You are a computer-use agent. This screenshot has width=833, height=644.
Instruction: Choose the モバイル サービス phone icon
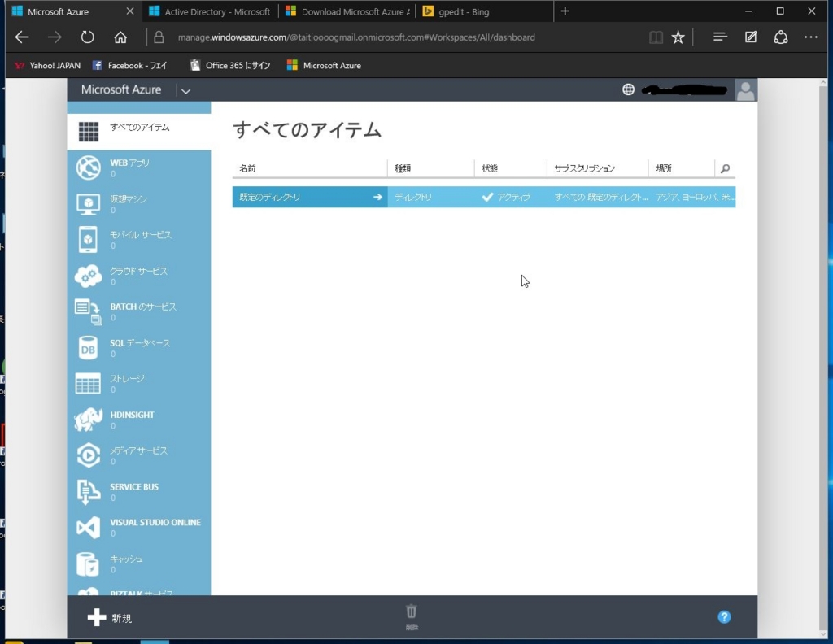click(x=88, y=239)
